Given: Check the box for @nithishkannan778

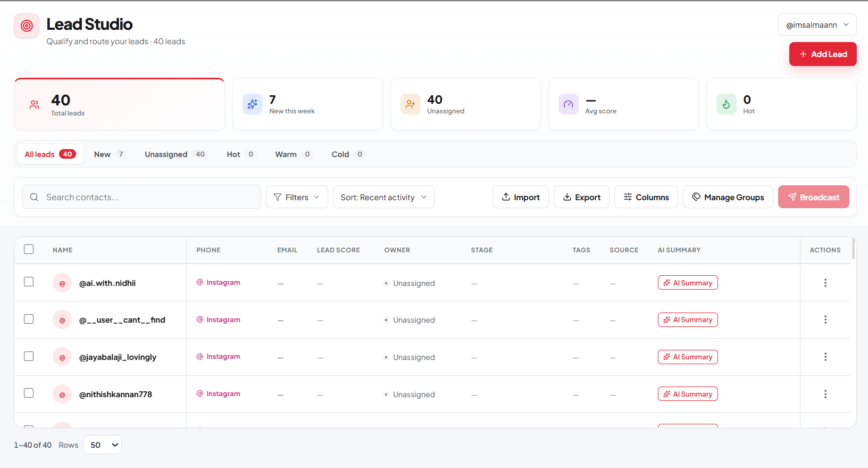Looking at the screenshot, I should click(x=29, y=393).
